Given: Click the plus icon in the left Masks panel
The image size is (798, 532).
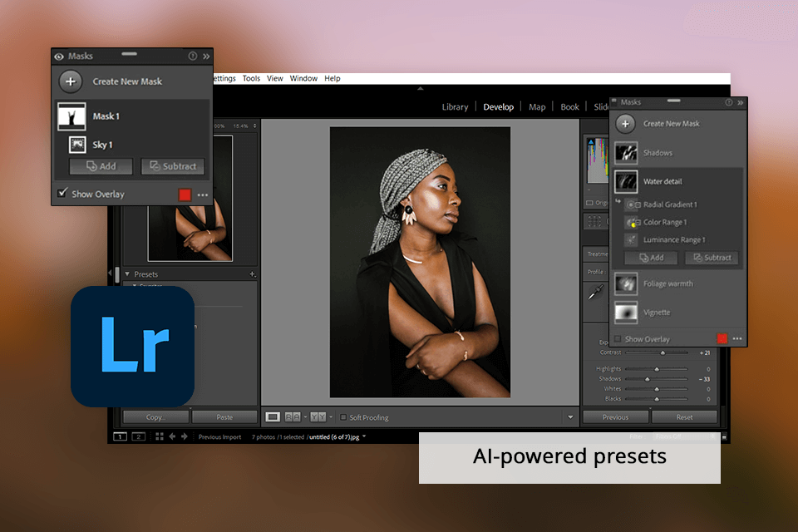Looking at the screenshot, I should pos(71,81).
